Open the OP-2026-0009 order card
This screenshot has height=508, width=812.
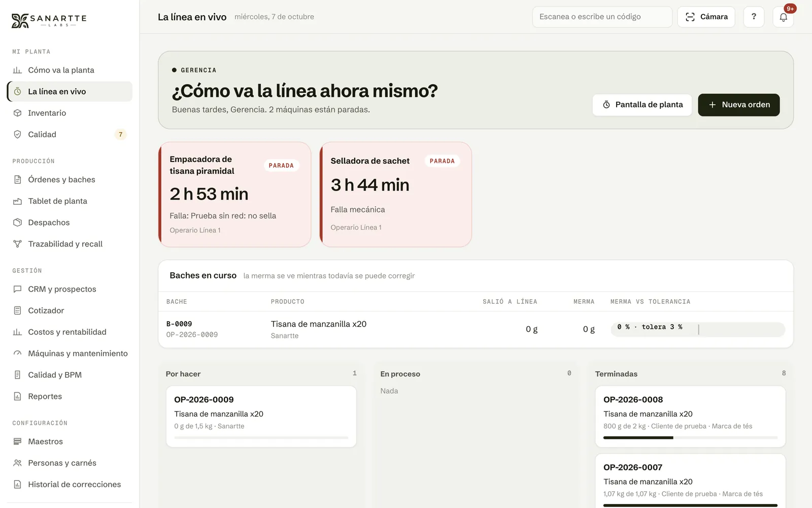pos(261,417)
